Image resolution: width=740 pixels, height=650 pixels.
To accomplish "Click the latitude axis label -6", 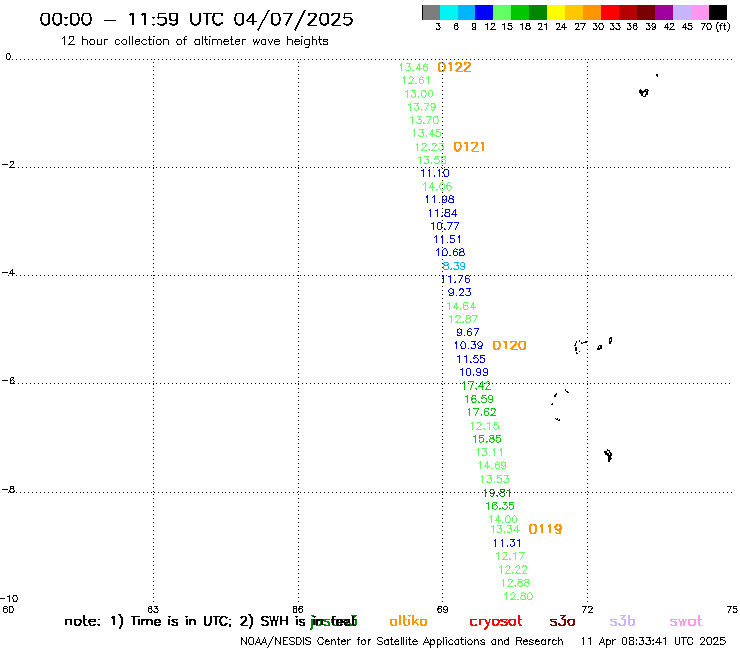I will tap(8, 380).
